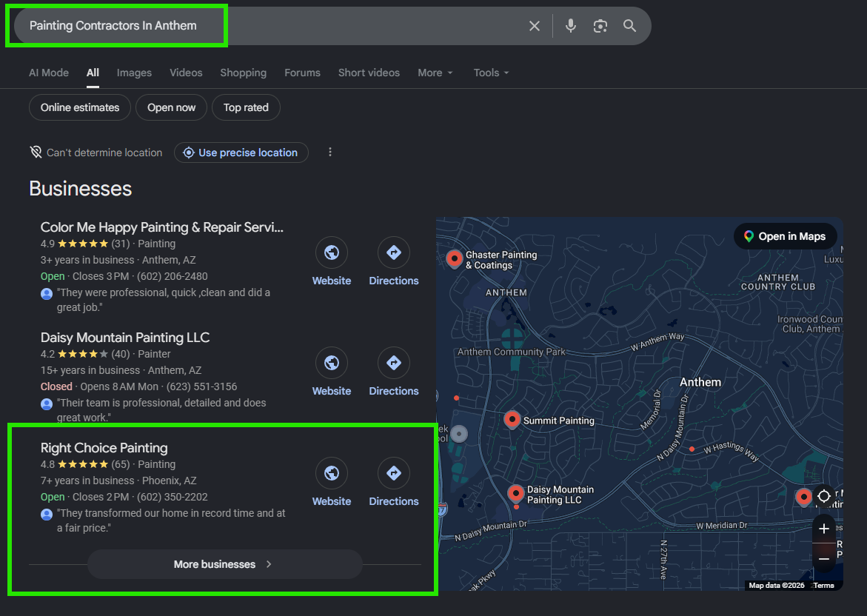This screenshot has height=616, width=867.
Task: Submit search with magnifier icon
Action: pos(629,25)
